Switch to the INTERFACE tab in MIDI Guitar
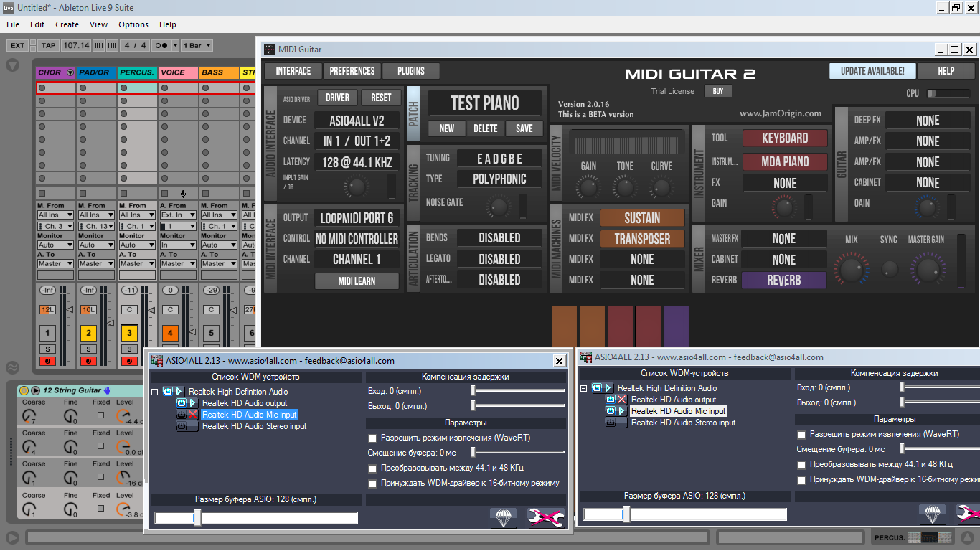 click(x=293, y=71)
